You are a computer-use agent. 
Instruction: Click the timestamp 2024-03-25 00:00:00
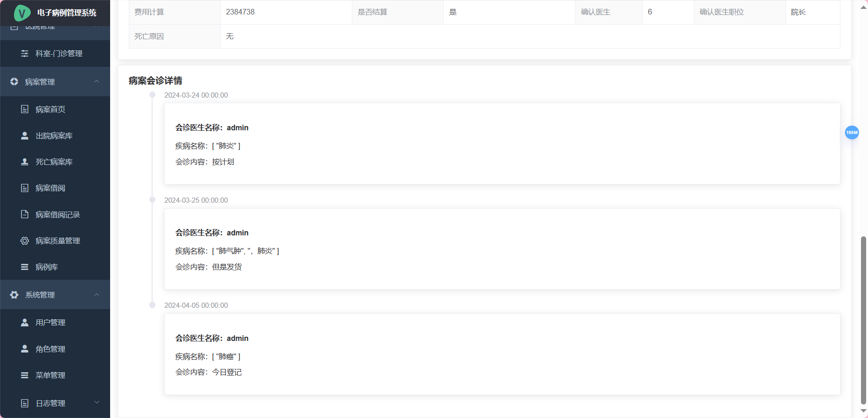pyautogui.click(x=196, y=200)
